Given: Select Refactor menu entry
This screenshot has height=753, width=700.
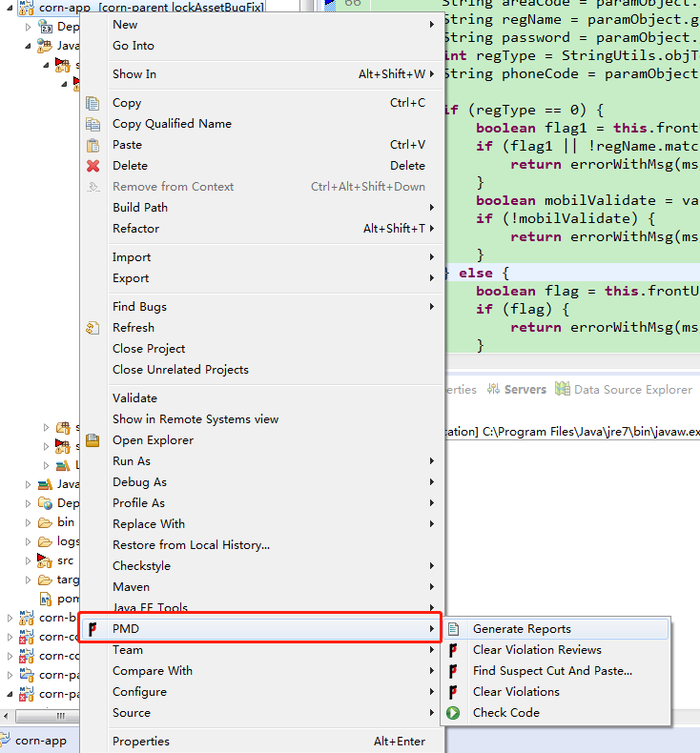Looking at the screenshot, I should pyautogui.click(x=261, y=229).
